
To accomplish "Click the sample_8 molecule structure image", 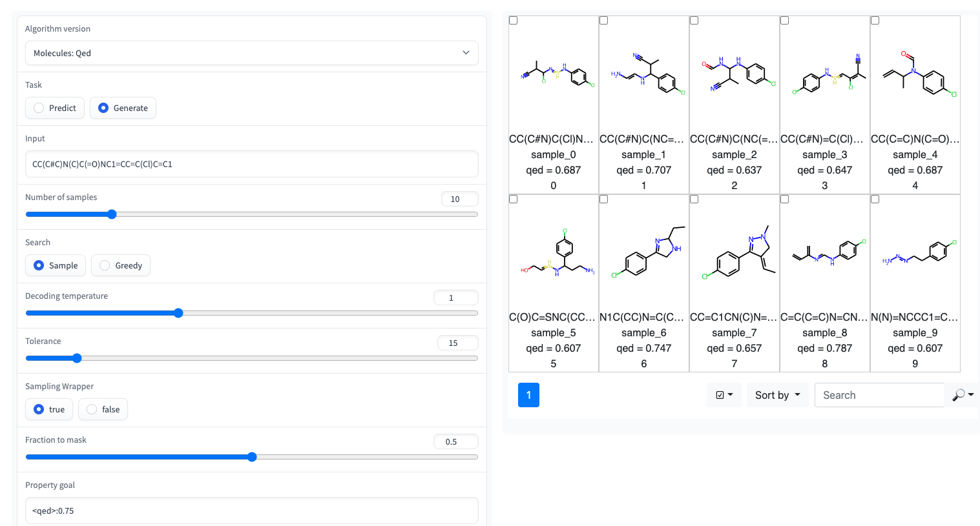I will tap(824, 253).
